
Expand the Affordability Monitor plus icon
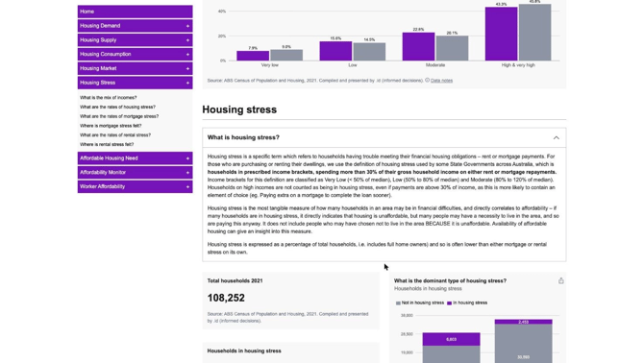(x=187, y=173)
